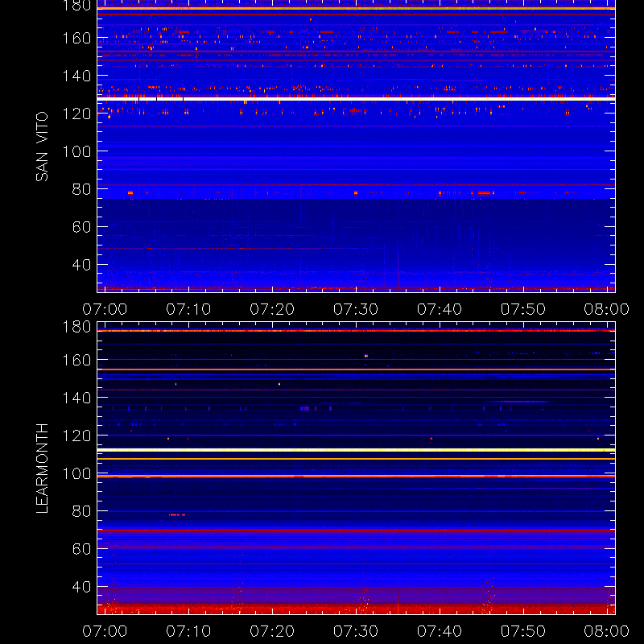This screenshot has height=644, width=644.
Task: Click the 40 frequency label on Learmonth axis
Action: point(81,587)
